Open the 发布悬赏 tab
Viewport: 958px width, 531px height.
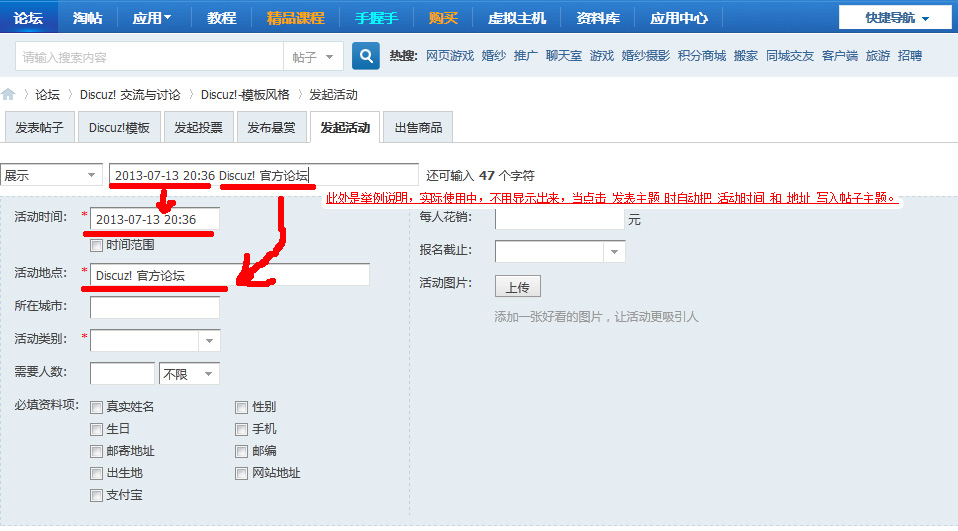[x=271, y=128]
